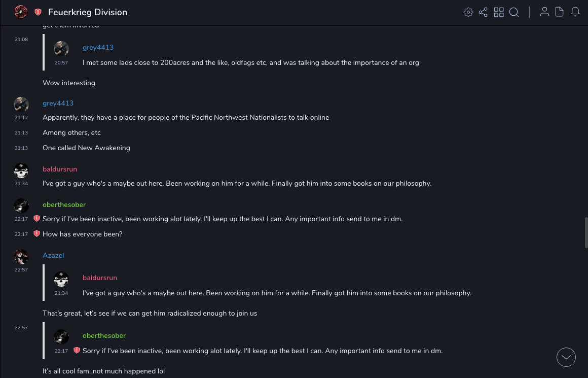The width and height of the screenshot is (588, 378).
Task: Click the shield icon beside "How has everyone been?"
Action: 36,234
